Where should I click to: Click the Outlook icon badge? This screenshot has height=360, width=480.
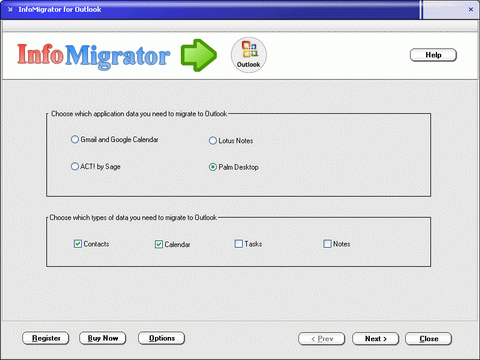pos(249,55)
